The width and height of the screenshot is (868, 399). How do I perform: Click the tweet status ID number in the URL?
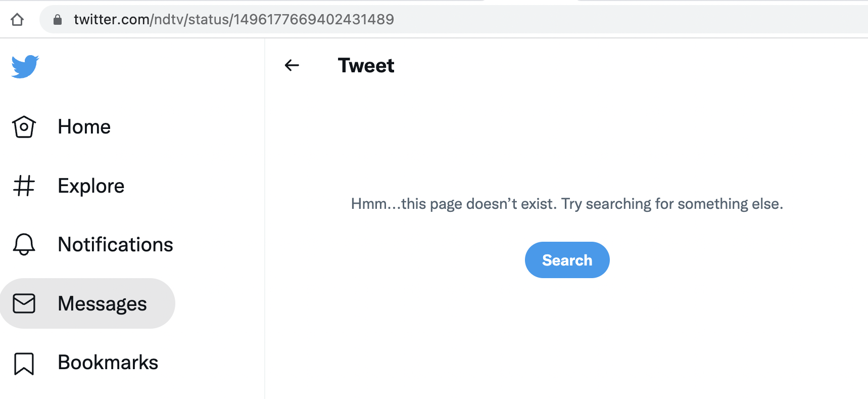point(313,20)
